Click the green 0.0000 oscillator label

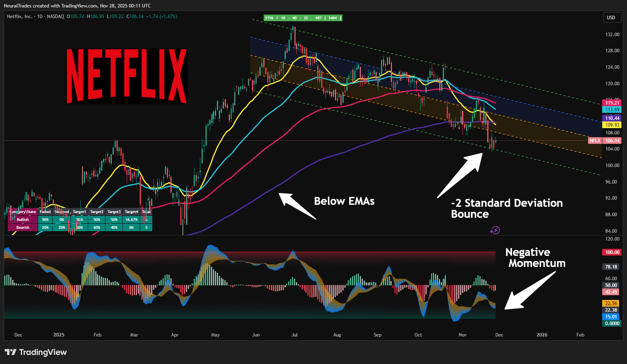[612, 324]
